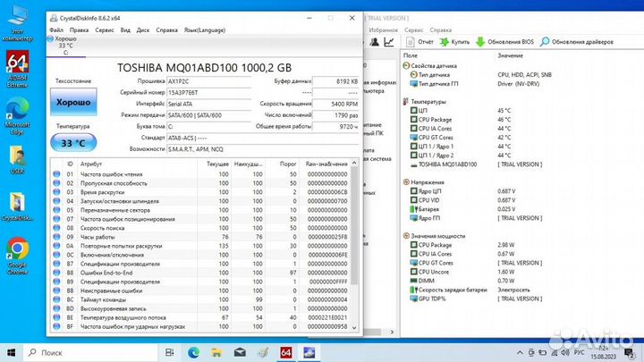Select CPU Package temperature row 46 °C
Image resolution: width=644 pixels, height=362 pixels.
pyautogui.click(x=435, y=120)
